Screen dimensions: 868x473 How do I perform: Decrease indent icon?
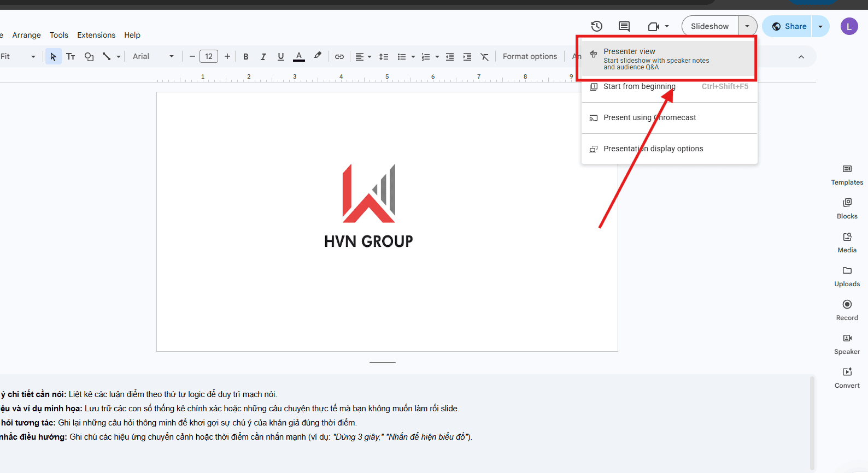click(450, 56)
